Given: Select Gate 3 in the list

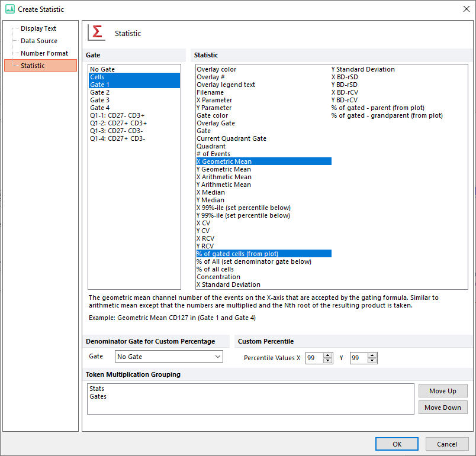Looking at the screenshot, I should click(x=134, y=100).
